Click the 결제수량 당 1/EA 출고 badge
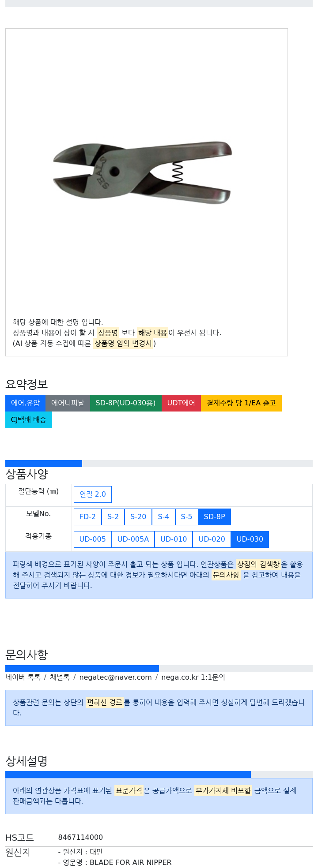 [x=241, y=403]
